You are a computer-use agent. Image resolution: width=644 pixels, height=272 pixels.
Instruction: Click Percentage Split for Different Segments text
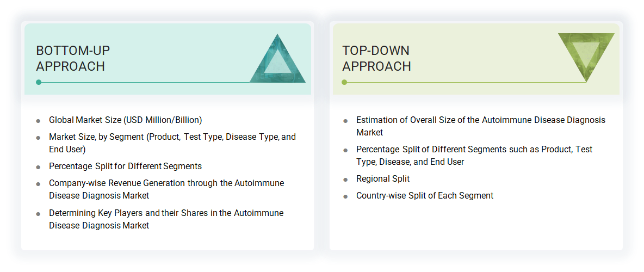pyautogui.click(x=125, y=166)
